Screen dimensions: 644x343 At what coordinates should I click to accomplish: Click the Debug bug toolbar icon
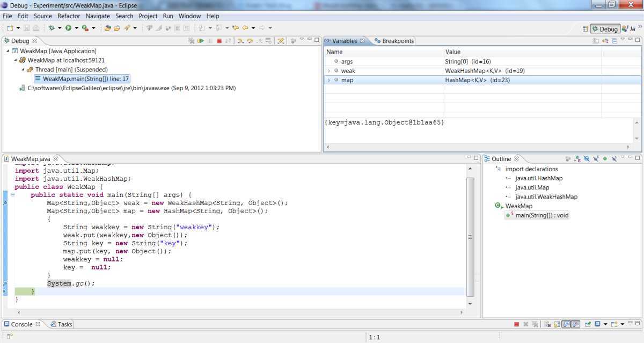pyautogui.click(x=52, y=28)
